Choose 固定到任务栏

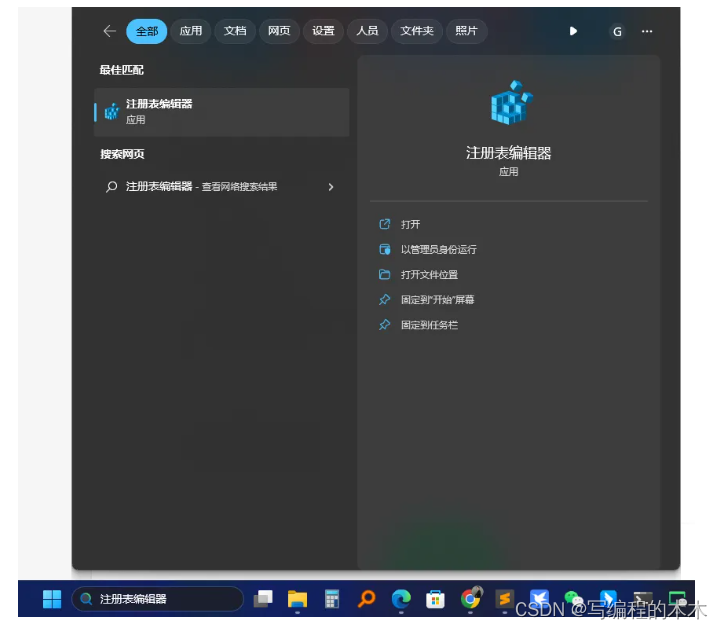pyautogui.click(x=429, y=325)
